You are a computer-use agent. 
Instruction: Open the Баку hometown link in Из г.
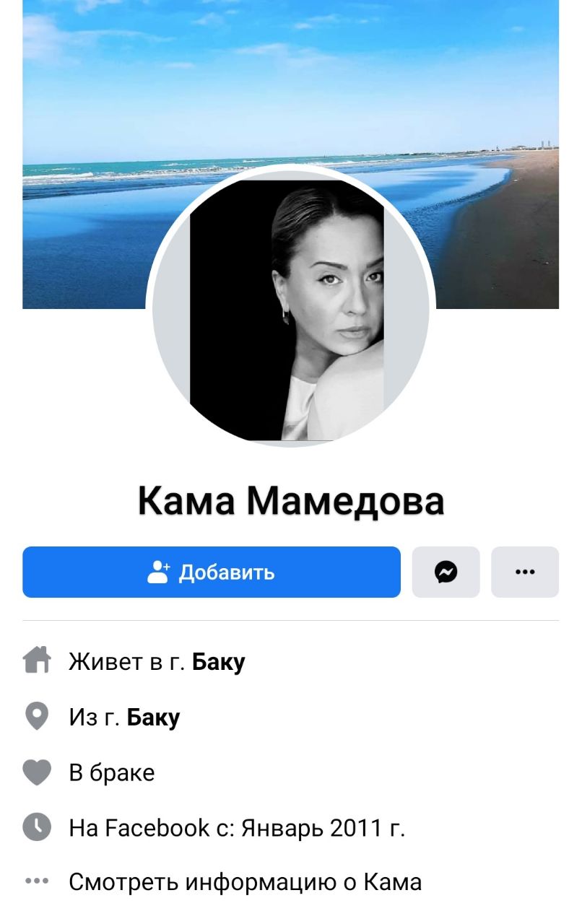pyautogui.click(x=154, y=718)
